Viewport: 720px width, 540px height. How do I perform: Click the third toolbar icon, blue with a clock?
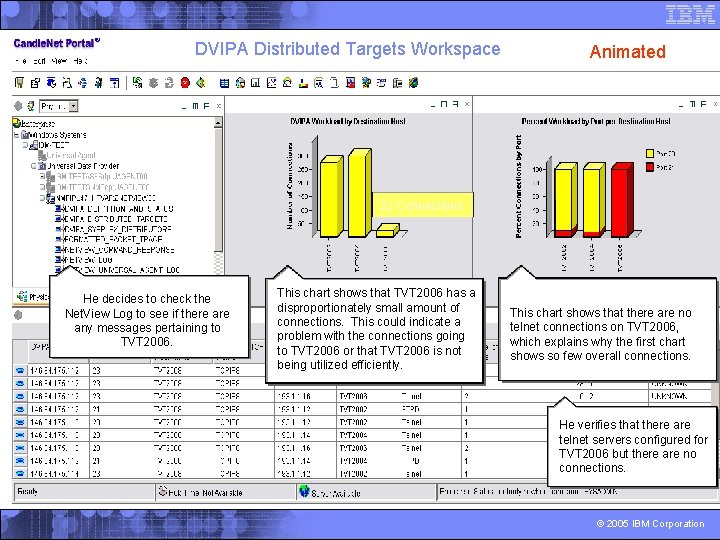51,83
